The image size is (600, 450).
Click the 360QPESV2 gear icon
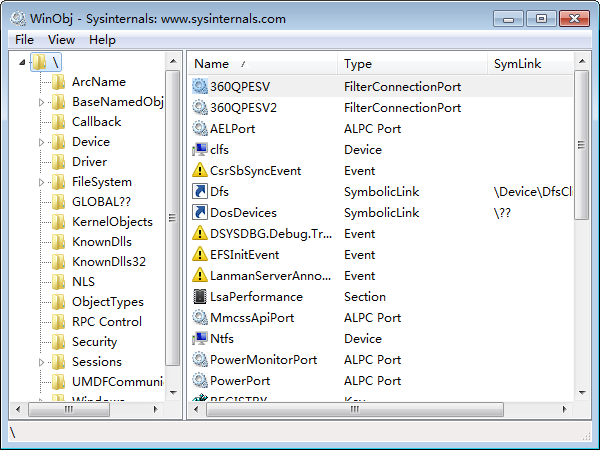click(200, 108)
